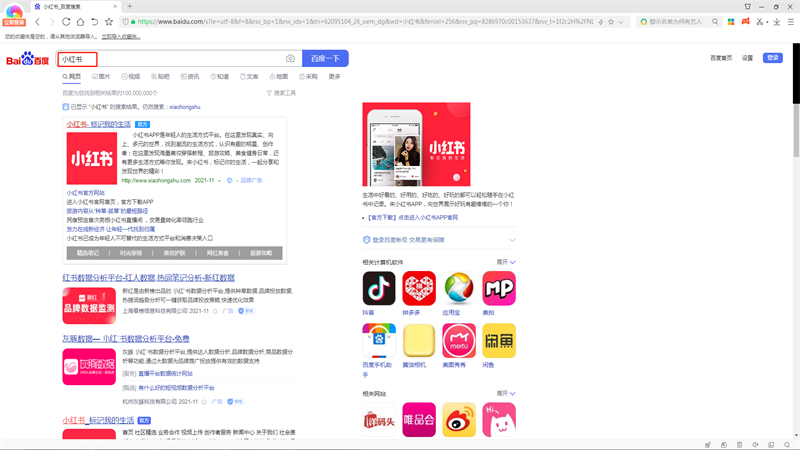Click the 官方下载 小红书APP link
Screen dimensions: 800x450
413,217
